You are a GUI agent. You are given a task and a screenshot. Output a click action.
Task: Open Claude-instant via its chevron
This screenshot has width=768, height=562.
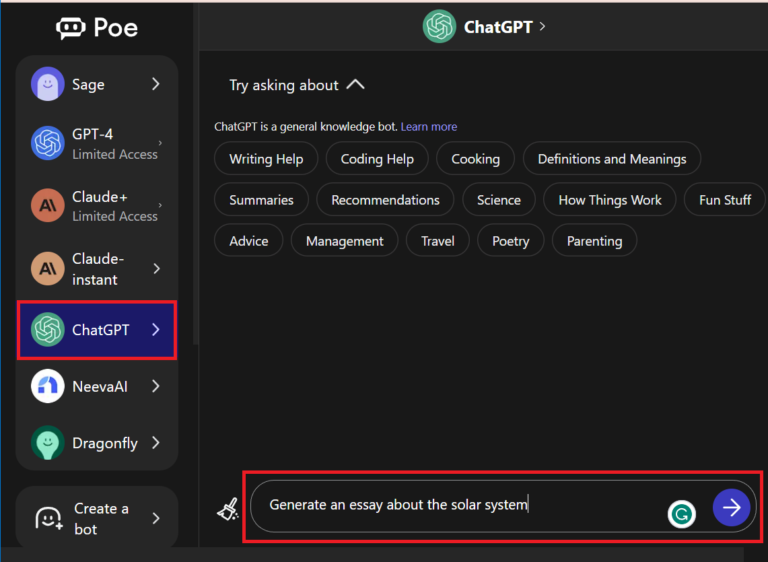pyautogui.click(x=156, y=269)
